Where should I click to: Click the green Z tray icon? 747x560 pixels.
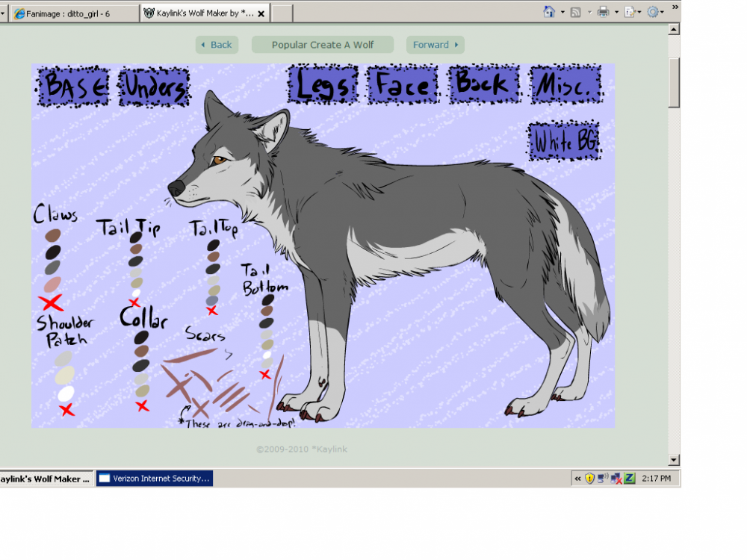tap(629, 478)
